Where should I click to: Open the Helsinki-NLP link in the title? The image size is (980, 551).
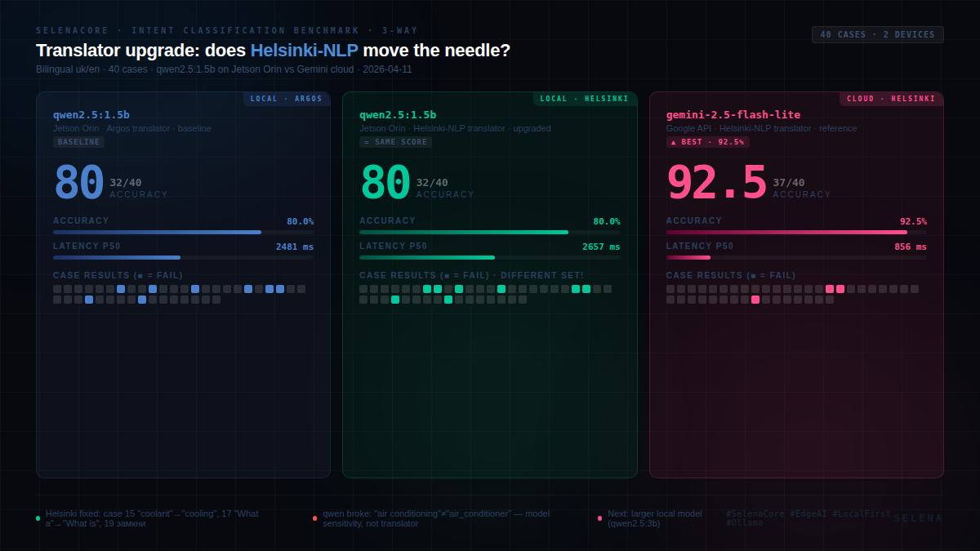(303, 50)
